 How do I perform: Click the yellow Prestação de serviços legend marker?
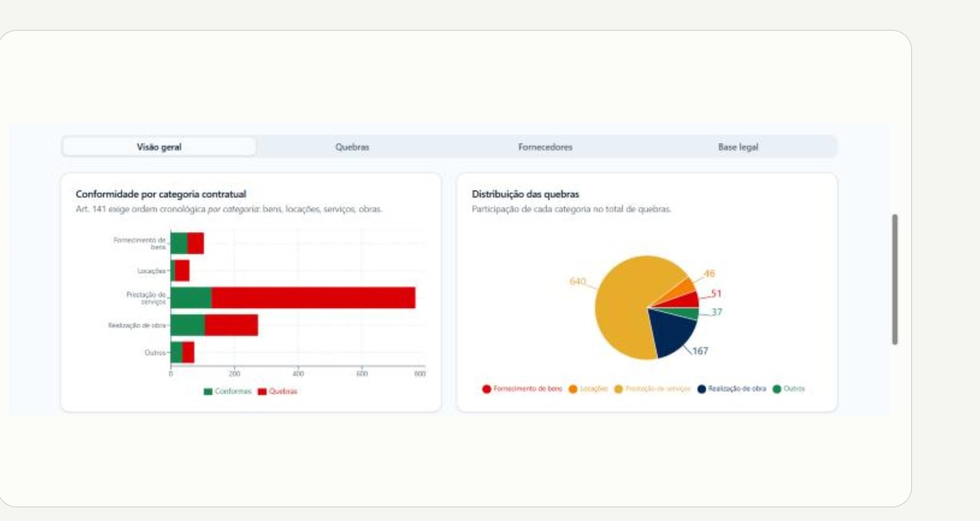pyautogui.click(x=618, y=389)
